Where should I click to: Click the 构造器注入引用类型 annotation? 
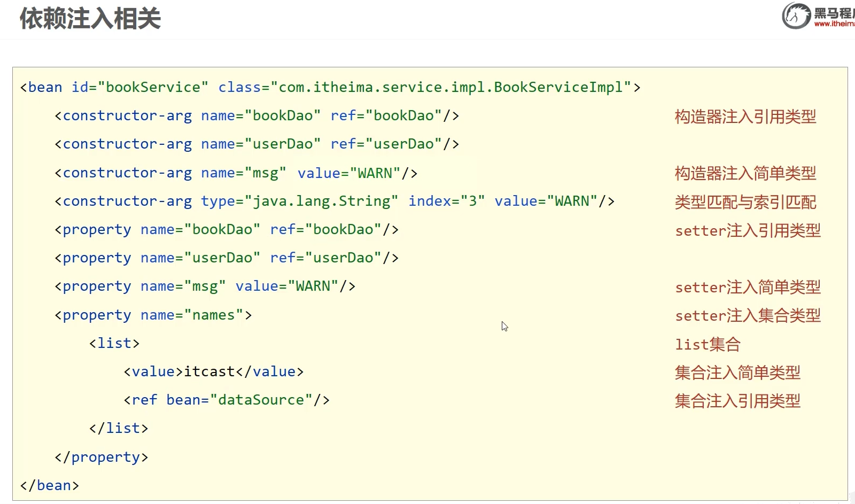tap(745, 117)
